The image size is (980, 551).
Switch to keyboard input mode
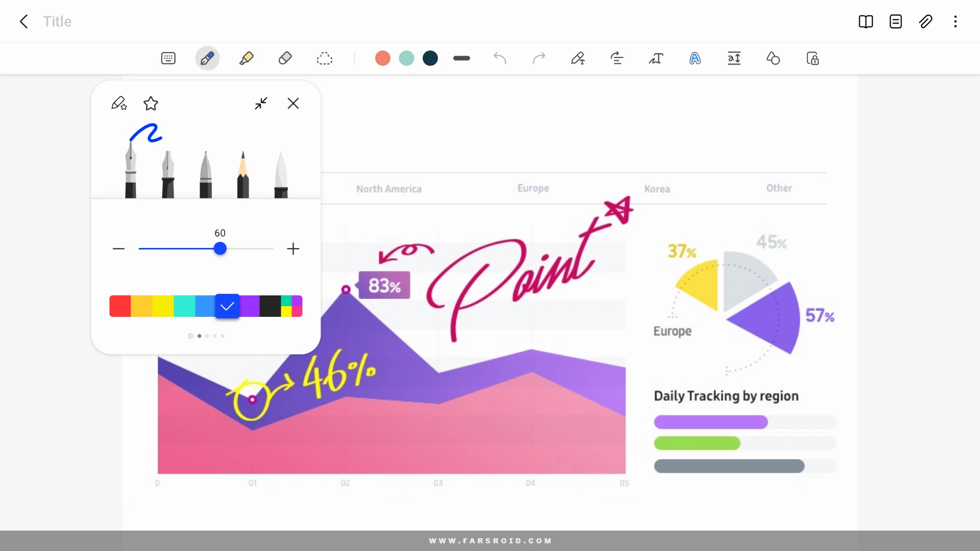point(168,58)
